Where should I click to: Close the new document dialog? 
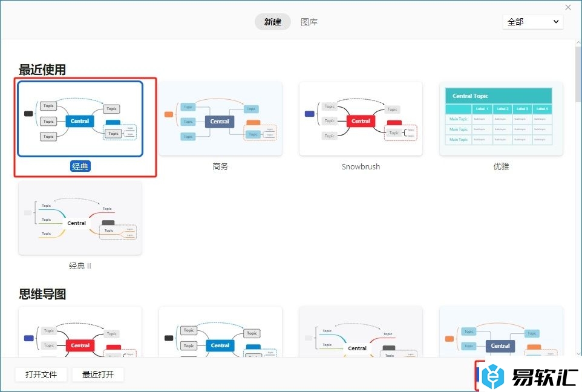(x=568, y=7)
